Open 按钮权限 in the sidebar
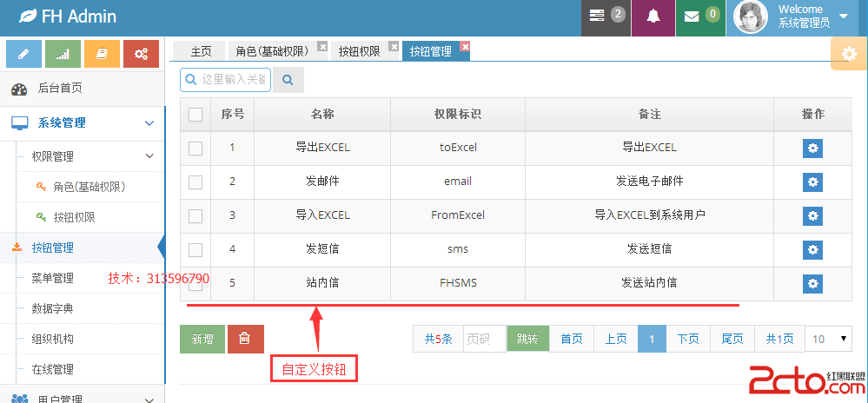This screenshot has height=403, width=868. (74, 217)
